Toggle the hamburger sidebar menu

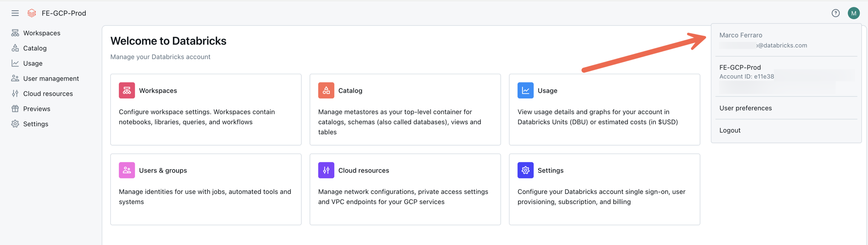pyautogui.click(x=15, y=13)
